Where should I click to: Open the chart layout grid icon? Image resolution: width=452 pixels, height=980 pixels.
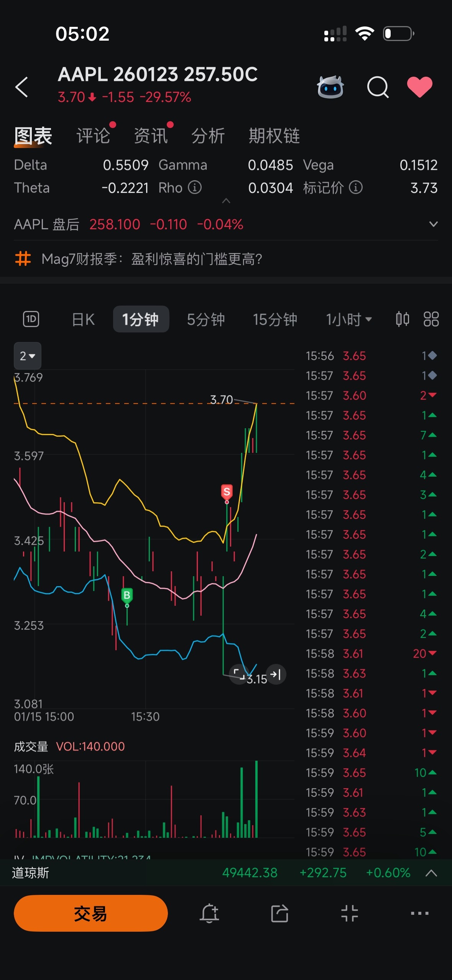431,319
